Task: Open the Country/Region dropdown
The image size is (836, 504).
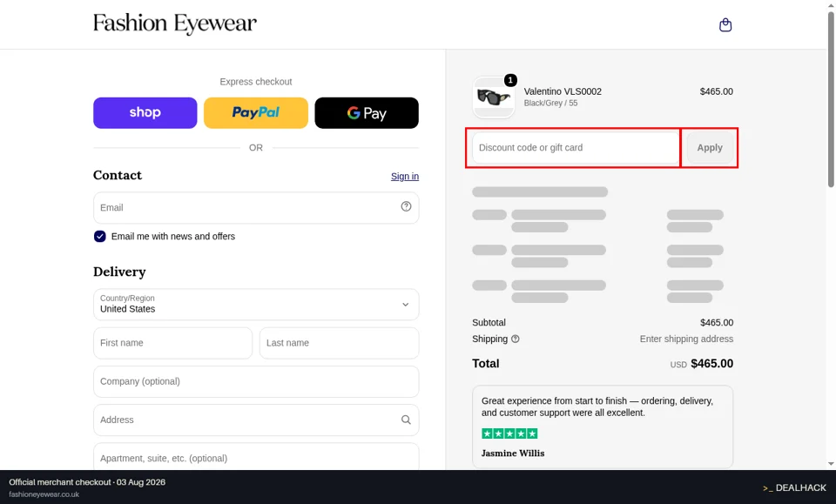Action: (256, 304)
